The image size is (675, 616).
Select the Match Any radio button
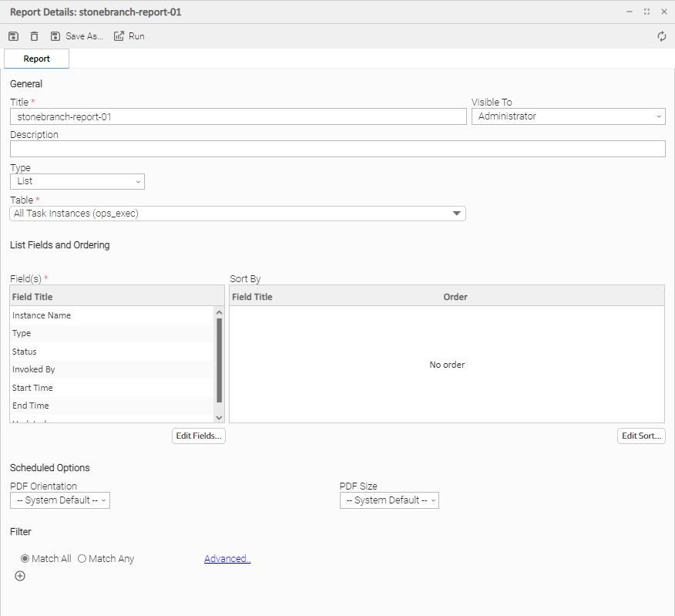(82, 559)
